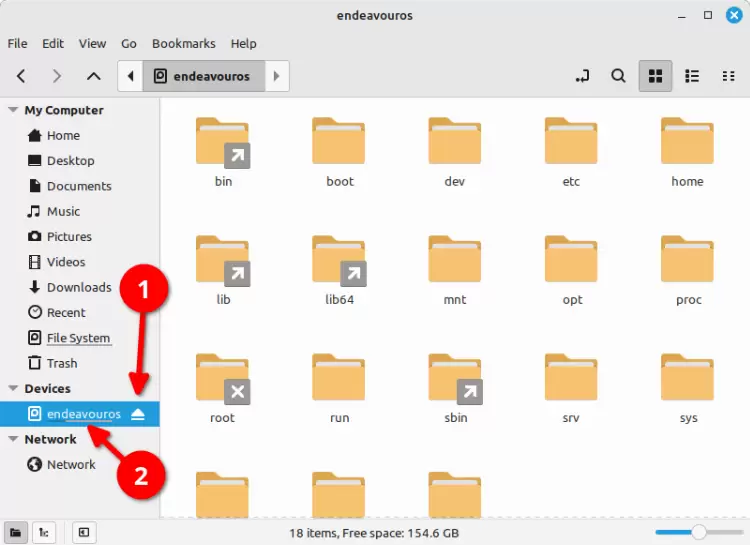
Task: Switch to compact view
Action: point(728,76)
